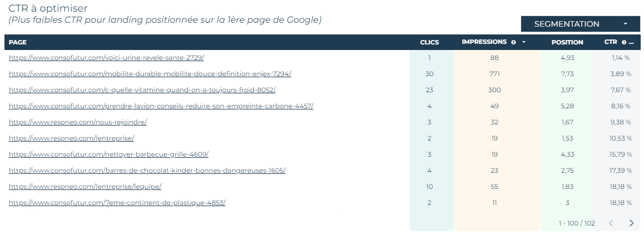Open the resoneo nous-rejoindre link

(x=78, y=122)
